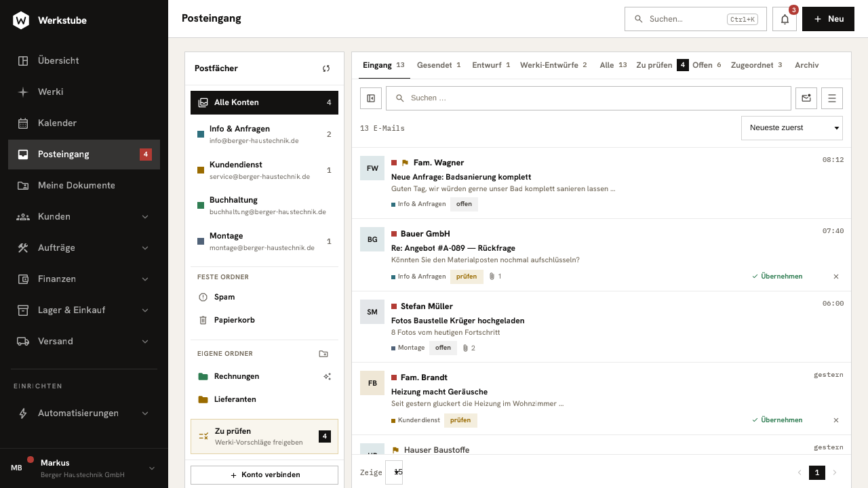Click the global Suchen field
The height and width of the screenshot is (488, 868).
click(x=696, y=19)
